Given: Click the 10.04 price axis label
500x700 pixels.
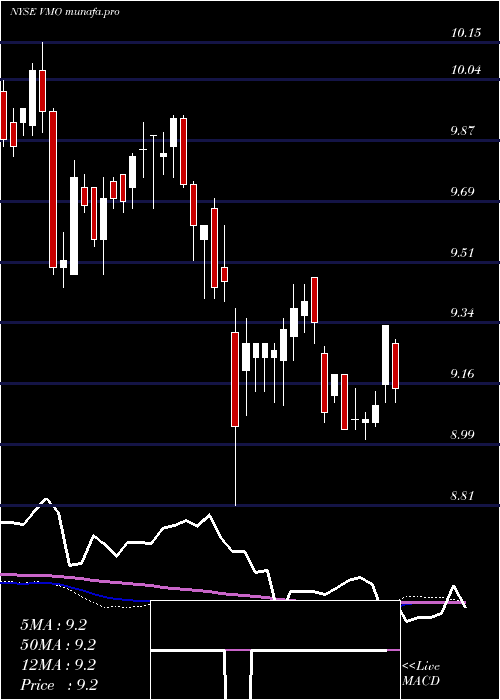Looking at the screenshot, I should coord(466,70).
